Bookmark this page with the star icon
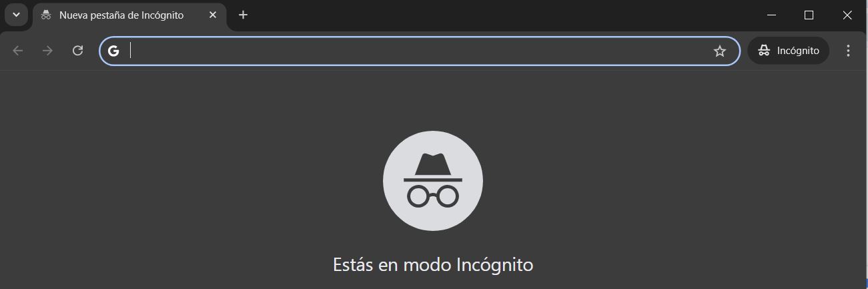Screen dimensions: 868x289 coord(720,51)
